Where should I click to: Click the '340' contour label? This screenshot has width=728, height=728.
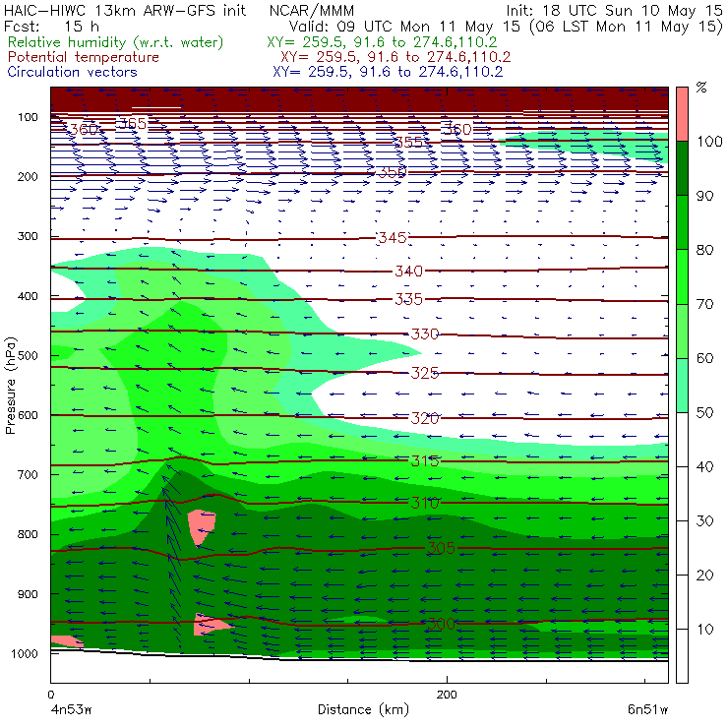pyautogui.click(x=409, y=271)
